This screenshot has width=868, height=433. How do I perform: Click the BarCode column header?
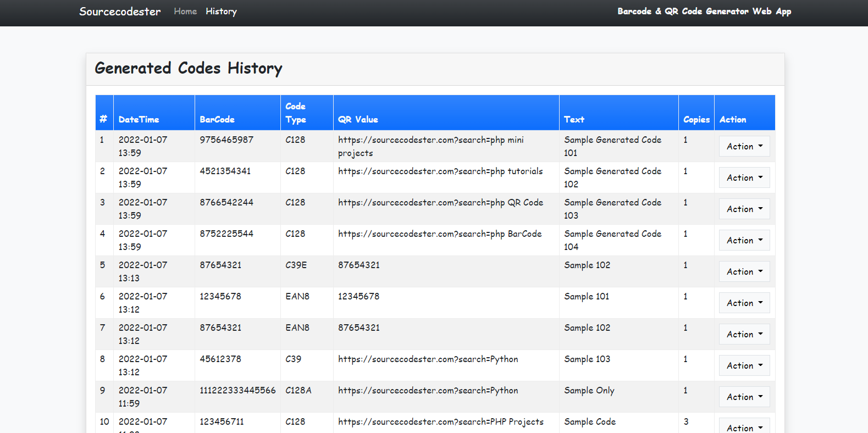point(237,113)
